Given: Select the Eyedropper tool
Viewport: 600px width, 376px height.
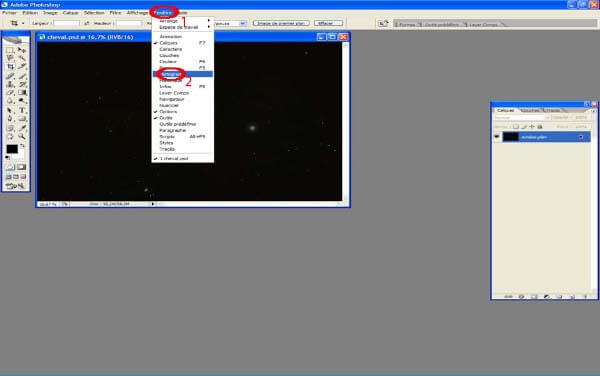Looking at the screenshot, I should pos(22,128).
